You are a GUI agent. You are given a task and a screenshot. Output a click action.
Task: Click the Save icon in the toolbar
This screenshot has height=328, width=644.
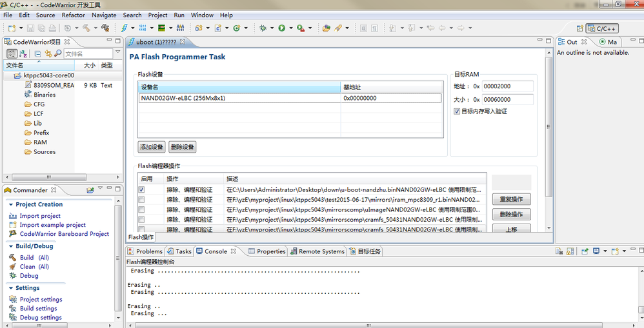click(30, 28)
